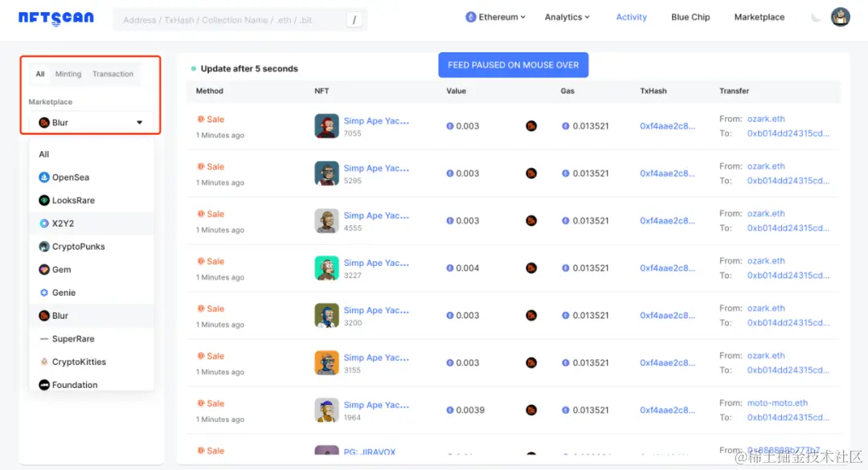Open Simp Ape thumbnail number 4555

tap(326, 221)
